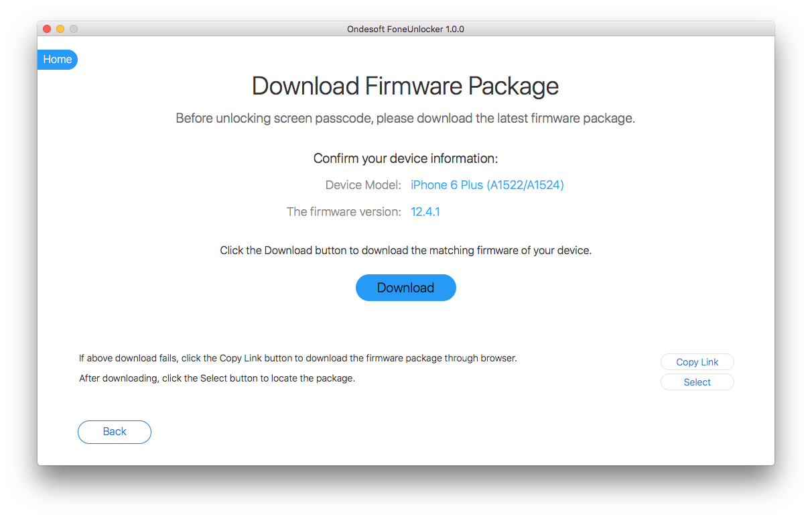
Task: Click the grayed-out zoom window button
Action: (x=74, y=29)
